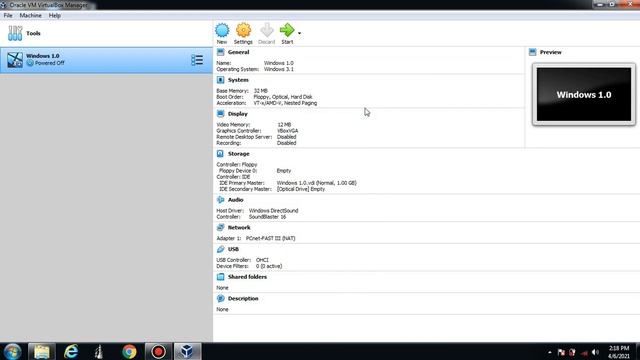
Task: Click the 'Windows 3.1' operating system value
Action: [x=279, y=69]
